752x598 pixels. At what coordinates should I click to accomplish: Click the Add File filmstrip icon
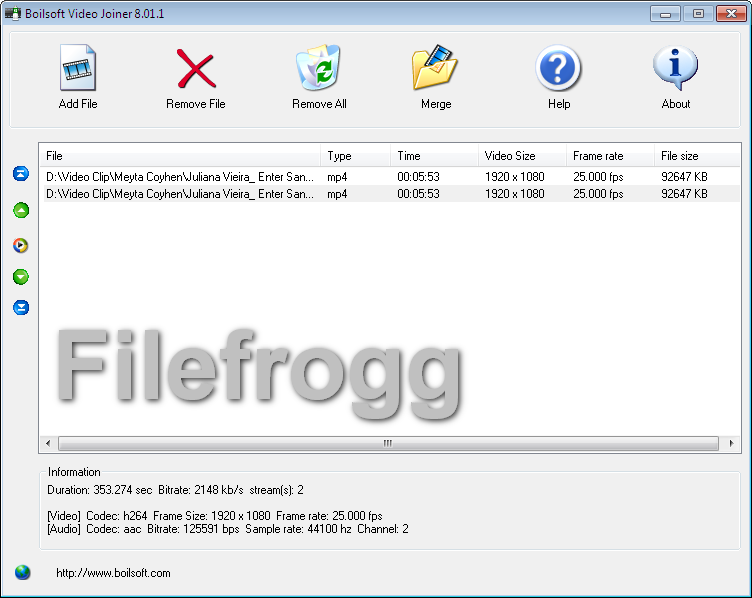tap(78, 67)
